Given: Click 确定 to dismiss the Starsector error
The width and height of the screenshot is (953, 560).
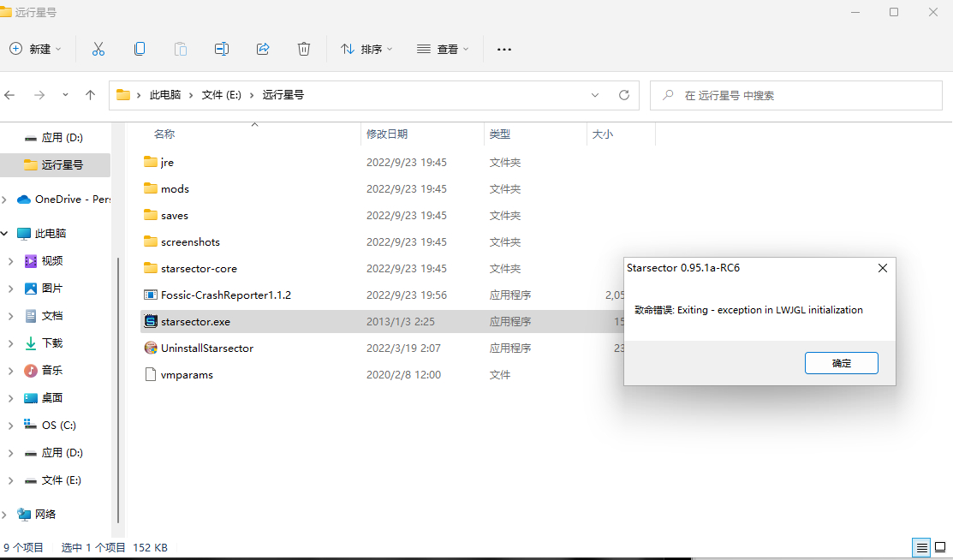Looking at the screenshot, I should [841, 363].
